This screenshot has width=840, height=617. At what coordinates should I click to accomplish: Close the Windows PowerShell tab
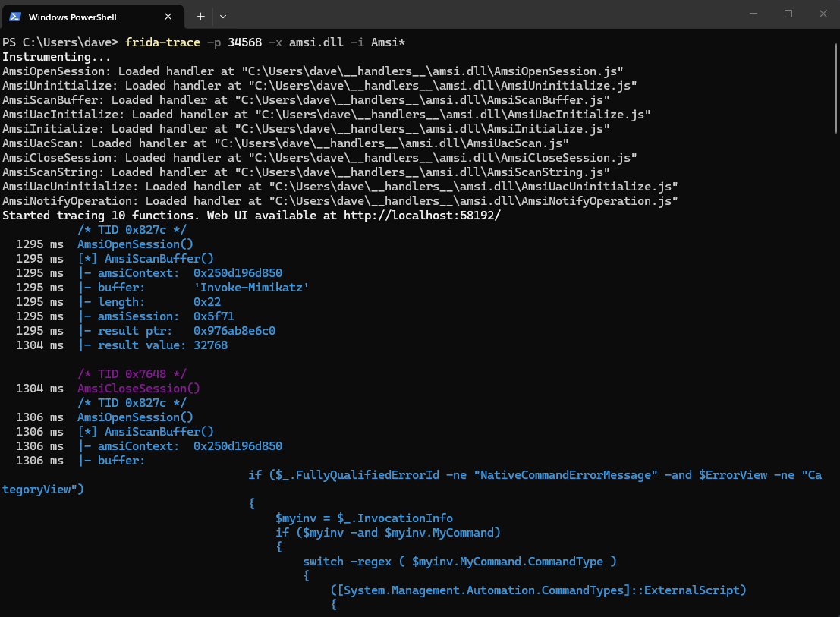pos(168,17)
